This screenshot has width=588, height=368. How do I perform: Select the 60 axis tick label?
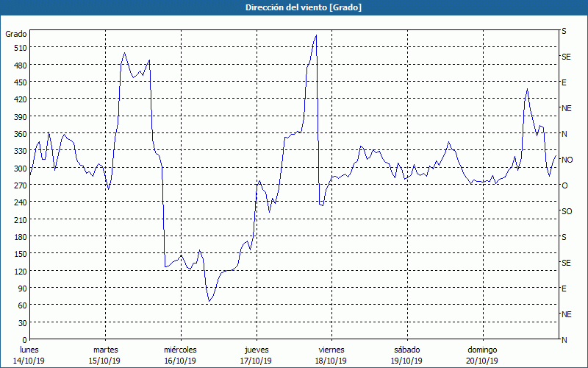22,305
